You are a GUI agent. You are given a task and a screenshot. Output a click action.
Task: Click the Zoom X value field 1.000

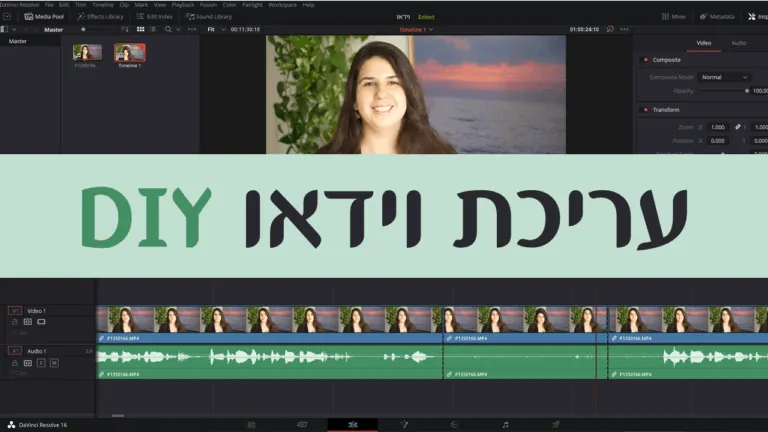pos(718,127)
